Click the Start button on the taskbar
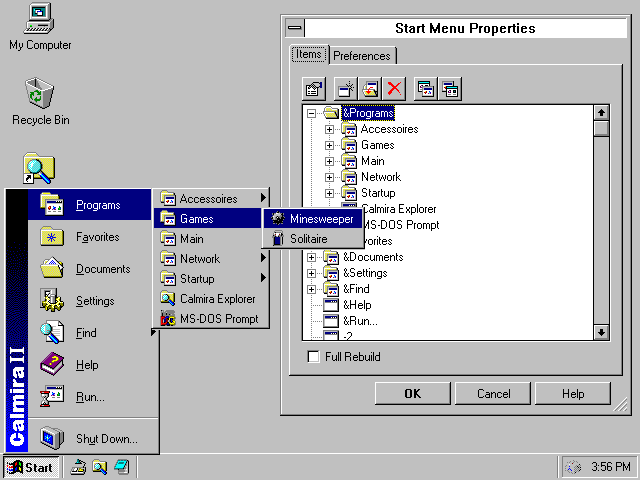640x480 pixels. click(x=32, y=467)
